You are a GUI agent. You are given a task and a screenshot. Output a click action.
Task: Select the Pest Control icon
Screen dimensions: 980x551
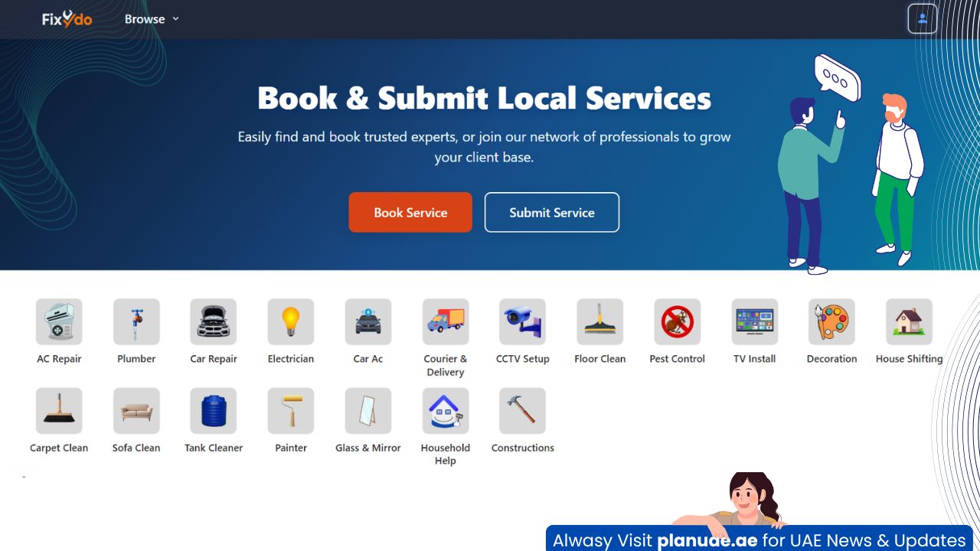pyautogui.click(x=677, y=322)
